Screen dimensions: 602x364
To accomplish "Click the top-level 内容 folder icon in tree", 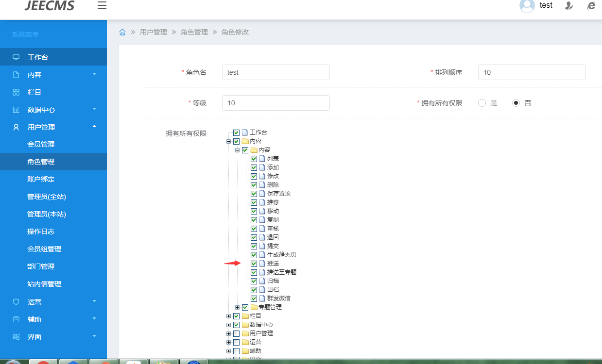I will [245, 141].
